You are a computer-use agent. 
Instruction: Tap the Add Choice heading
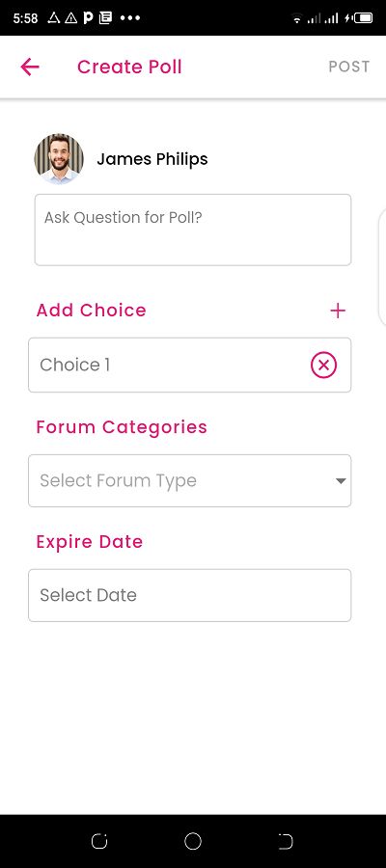[x=92, y=310]
